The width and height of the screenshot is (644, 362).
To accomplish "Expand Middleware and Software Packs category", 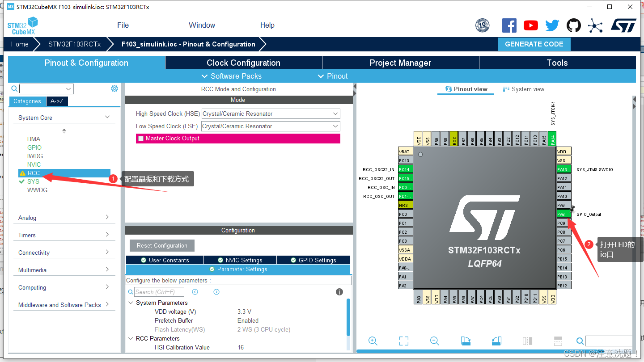I will (x=107, y=304).
